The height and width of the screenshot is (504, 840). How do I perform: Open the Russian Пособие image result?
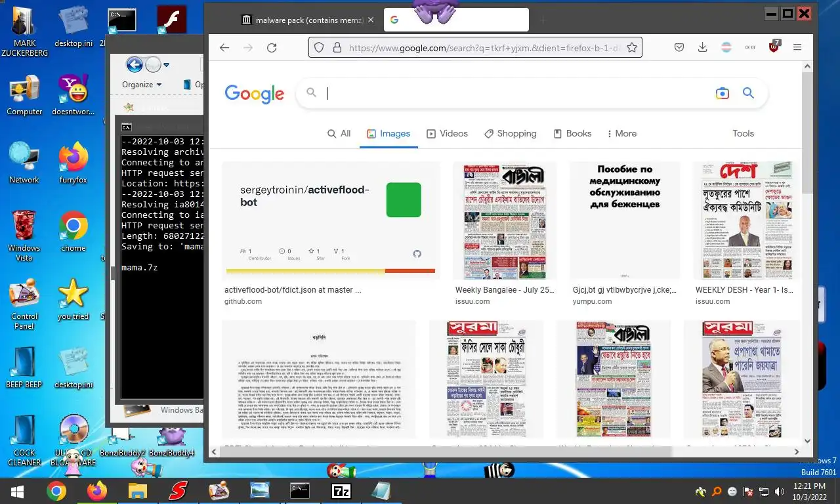pos(625,220)
